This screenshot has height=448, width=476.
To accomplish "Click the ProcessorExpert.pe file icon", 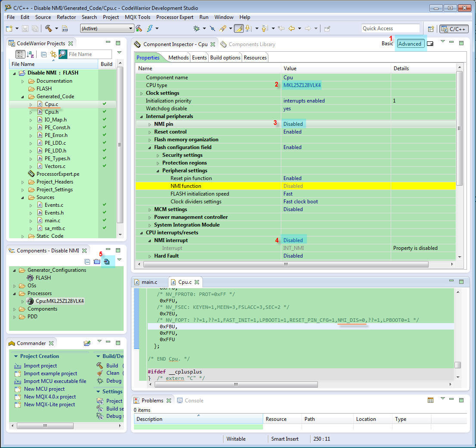I will pos(31,174).
